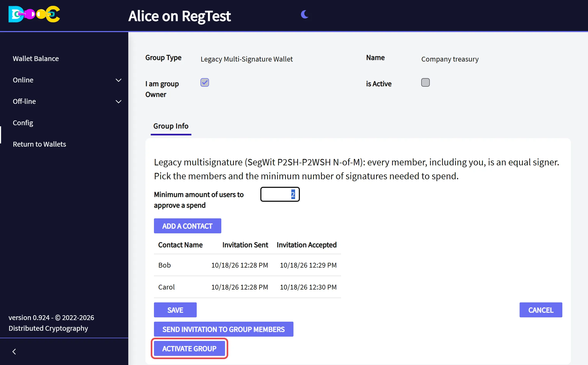This screenshot has width=588, height=365.
Task: Open the Config menu item
Action: tap(23, 123)
